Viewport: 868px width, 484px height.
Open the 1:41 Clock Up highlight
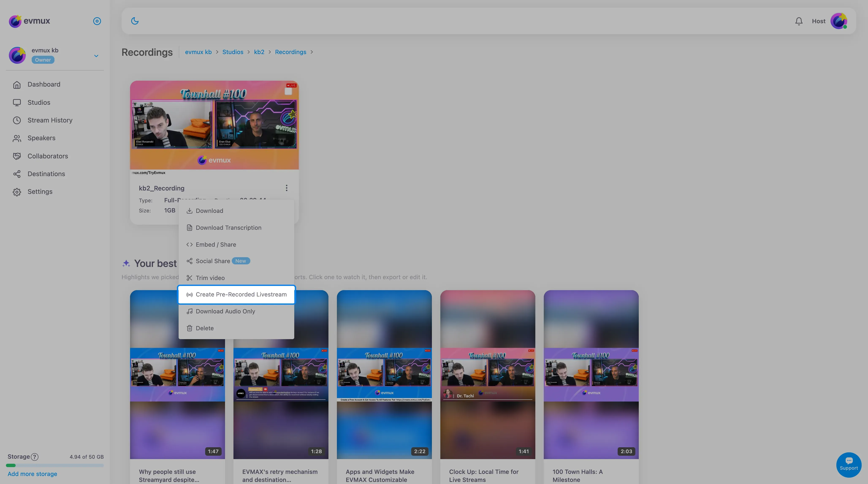coord(488,374)
